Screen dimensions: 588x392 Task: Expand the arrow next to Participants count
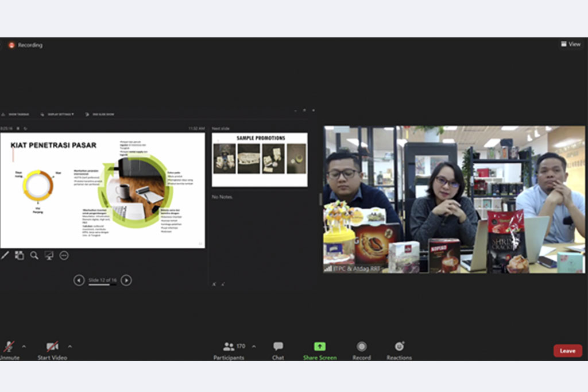[x=254, y=347]
